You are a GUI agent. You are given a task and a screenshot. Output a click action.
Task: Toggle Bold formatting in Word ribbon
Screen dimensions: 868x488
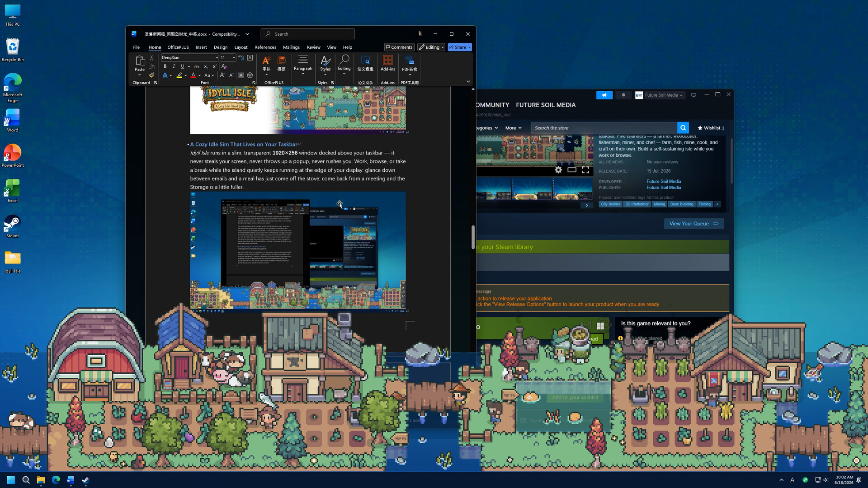coord(165,66)
